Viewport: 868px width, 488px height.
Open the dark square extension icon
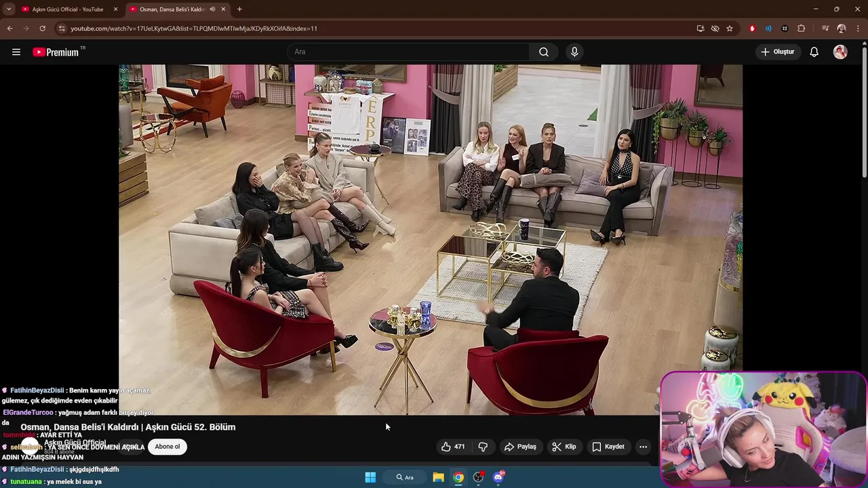point(785,28)
